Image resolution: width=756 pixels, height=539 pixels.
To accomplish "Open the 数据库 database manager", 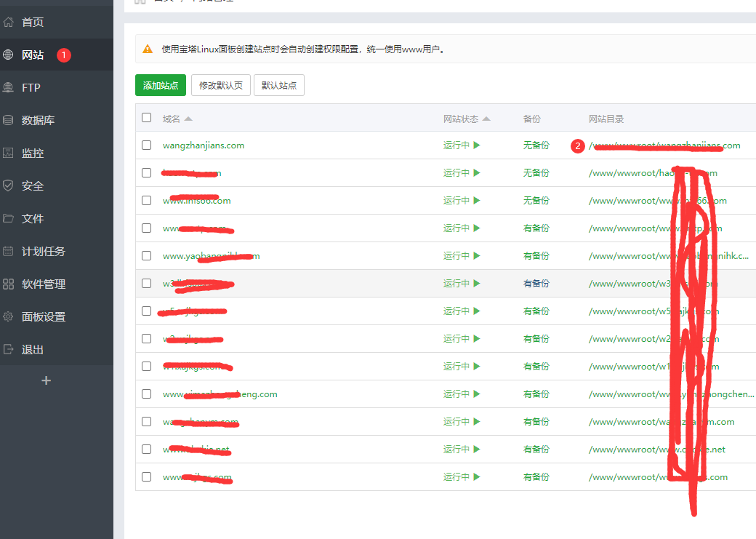I will coord(34,120).
